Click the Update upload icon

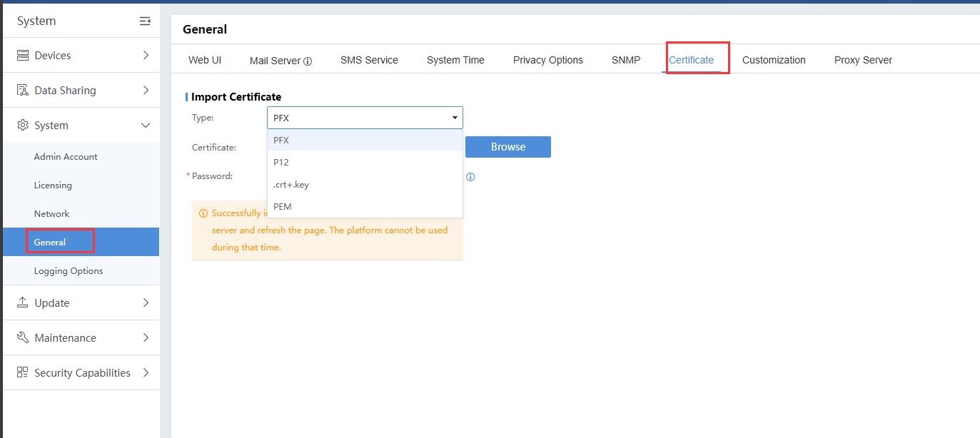click(x=23, y=302)
